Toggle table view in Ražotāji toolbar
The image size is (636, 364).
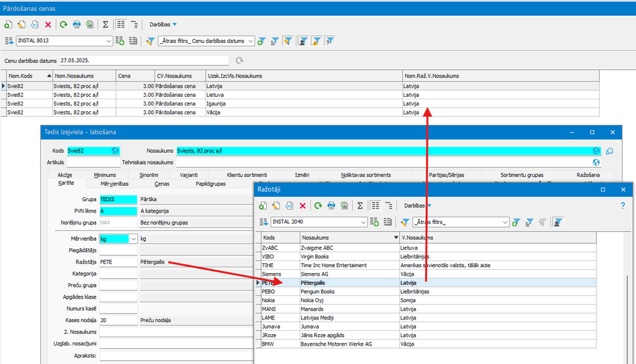(375, 206)
